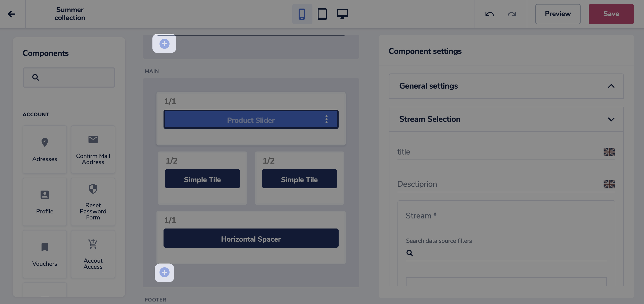
Task: Undo the last change
Action: tap(490, 14)
